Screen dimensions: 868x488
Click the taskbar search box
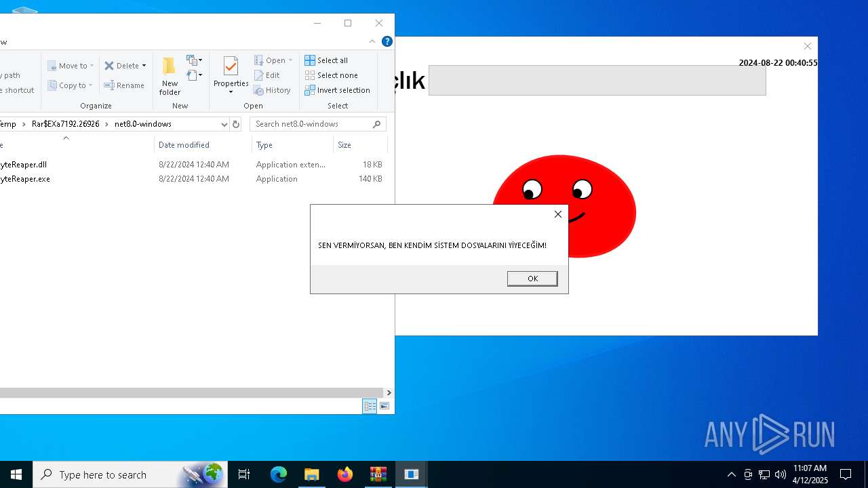coord(130,474)
